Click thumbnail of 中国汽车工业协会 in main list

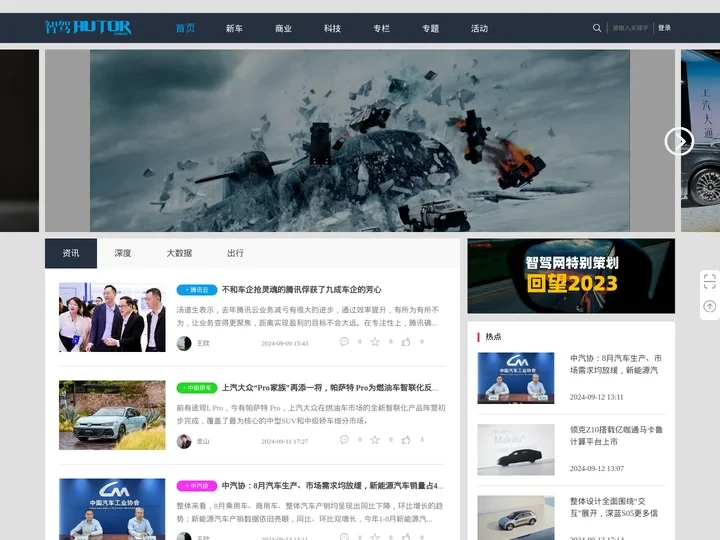tap(112, 509)
